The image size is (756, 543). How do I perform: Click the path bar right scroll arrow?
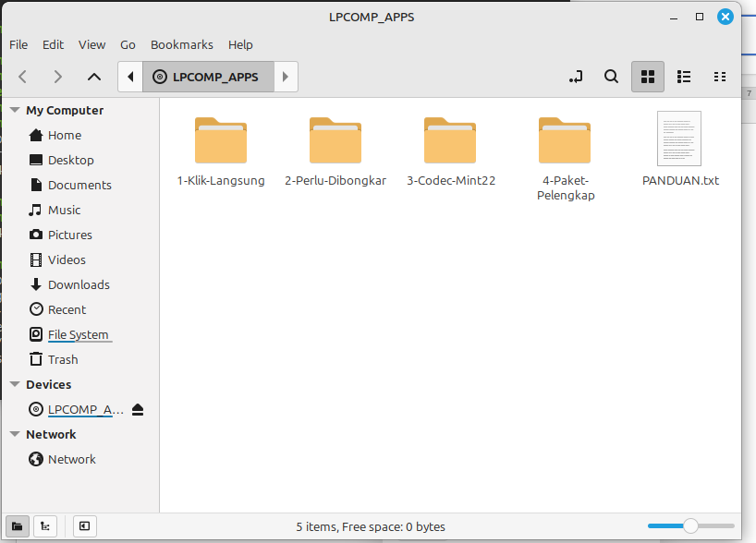pyautogui.click(x=286, y=77)
